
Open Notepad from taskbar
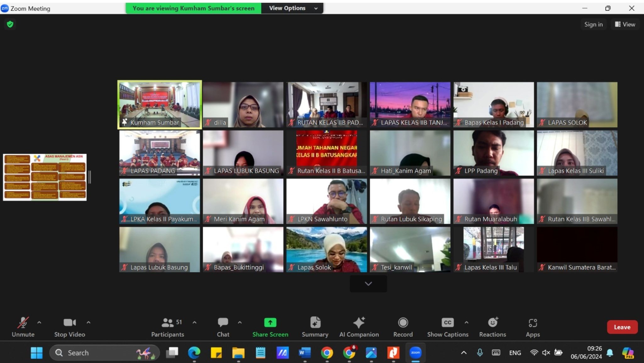click(260, 353)
